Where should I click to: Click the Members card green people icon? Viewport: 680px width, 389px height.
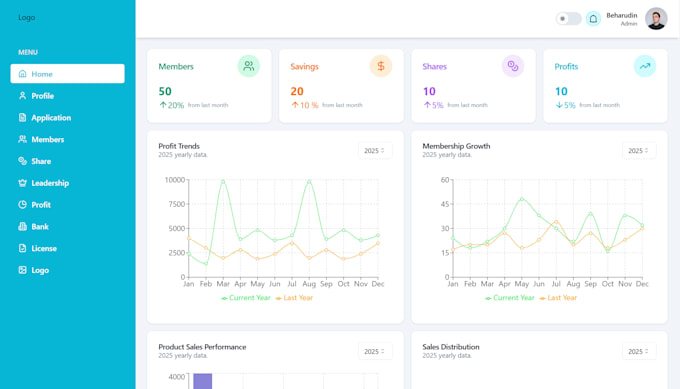pos(248,66)
